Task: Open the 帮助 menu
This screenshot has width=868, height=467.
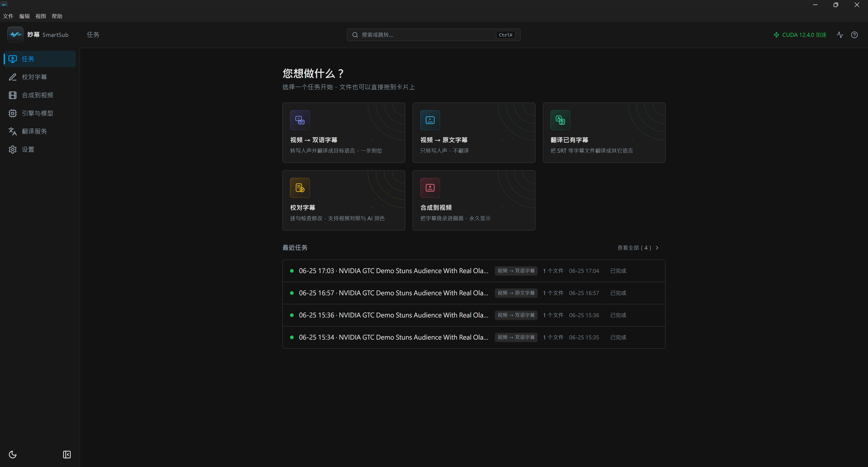Action: pyautogui.click(x=57, y=16)
